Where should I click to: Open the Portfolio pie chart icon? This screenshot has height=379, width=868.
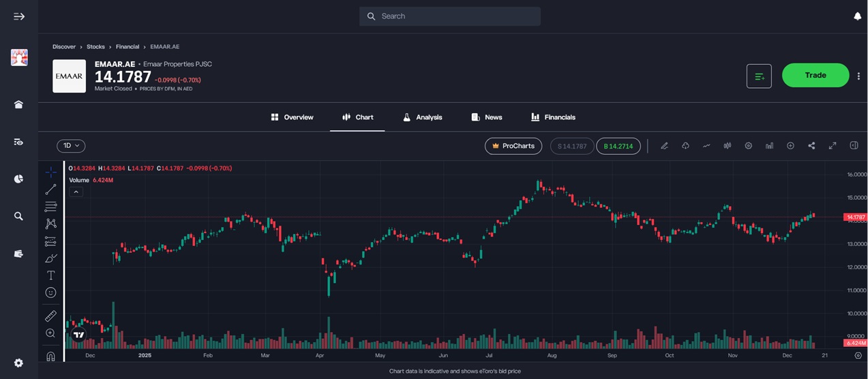pyautogui.click(x=18, y=179)
